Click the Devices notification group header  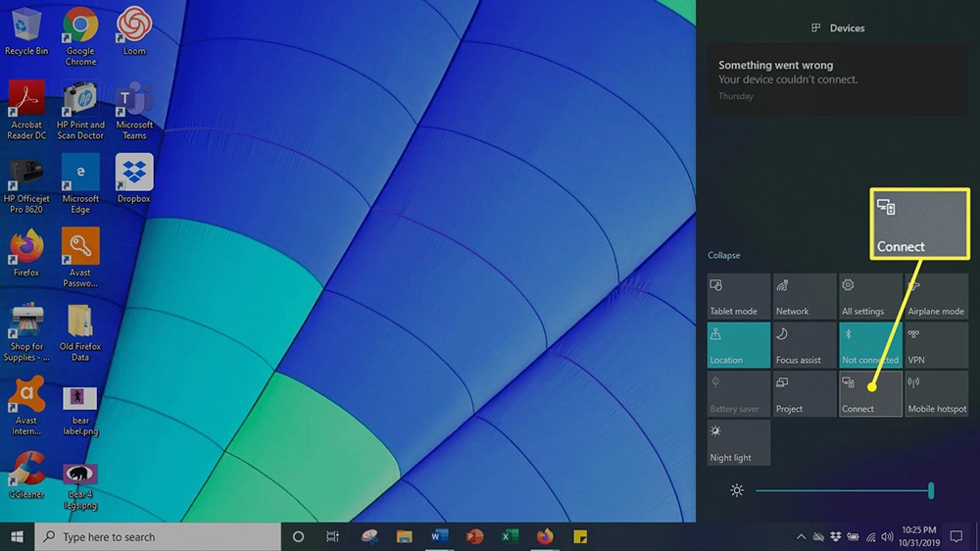tap(838, 28)
